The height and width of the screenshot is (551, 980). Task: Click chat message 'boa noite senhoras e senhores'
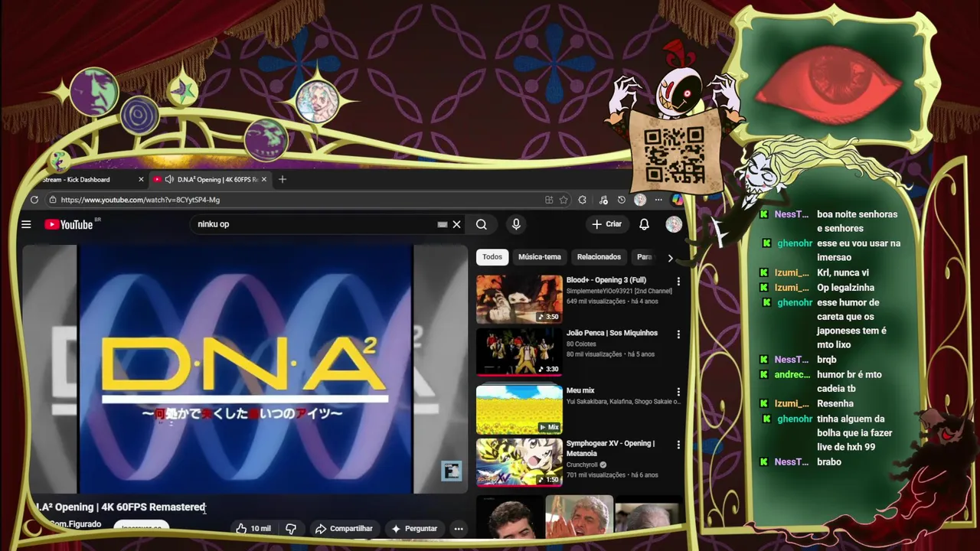857,221
